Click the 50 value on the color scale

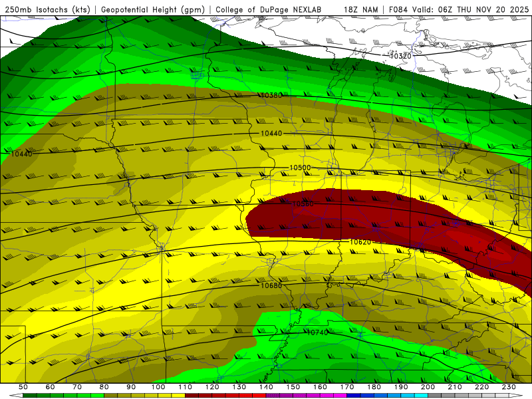coord(23,387)
